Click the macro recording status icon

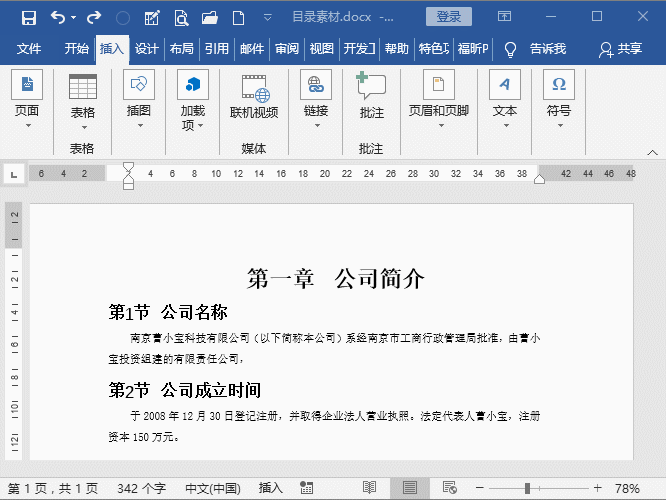point(306,488)
